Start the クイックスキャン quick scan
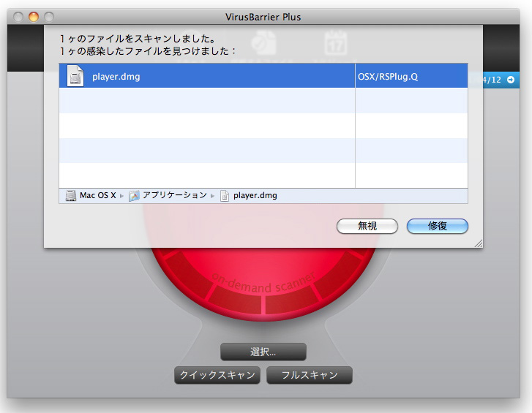 [217, 375]
